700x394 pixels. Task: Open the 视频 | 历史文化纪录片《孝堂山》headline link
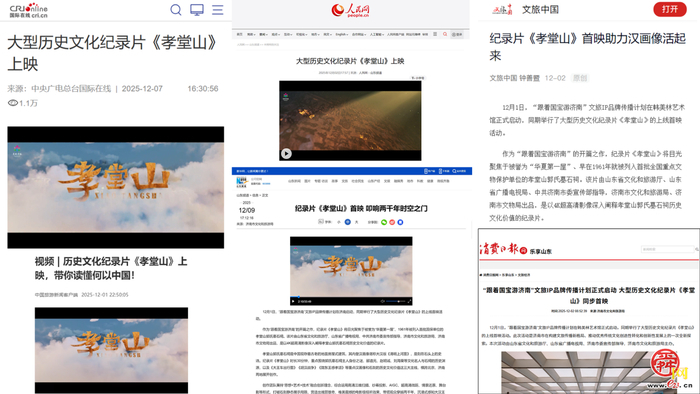coord(111,268)
